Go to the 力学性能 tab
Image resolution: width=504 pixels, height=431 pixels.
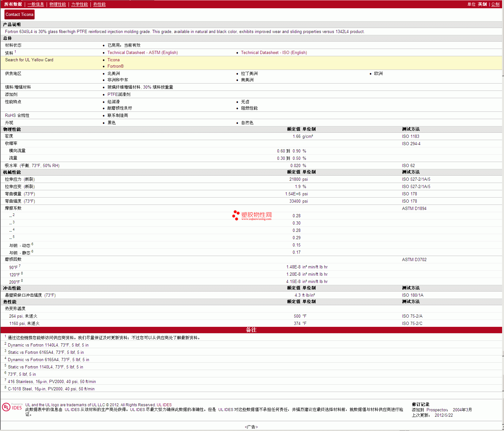(79, 4)
